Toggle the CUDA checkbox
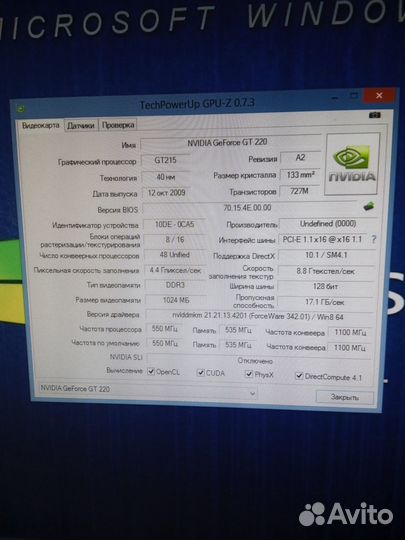Image resolution: width=405 pixels, height=540 pixels. 200,373
